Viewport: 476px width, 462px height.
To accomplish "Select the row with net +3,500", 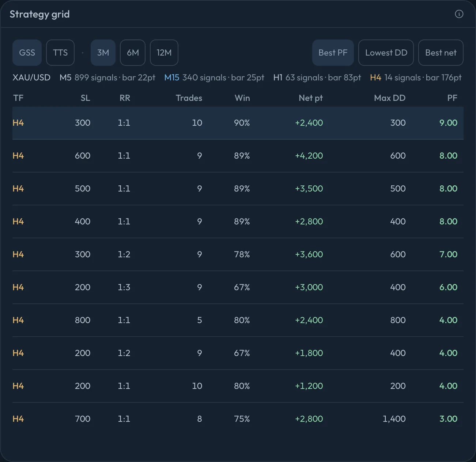I will [238, 189].
